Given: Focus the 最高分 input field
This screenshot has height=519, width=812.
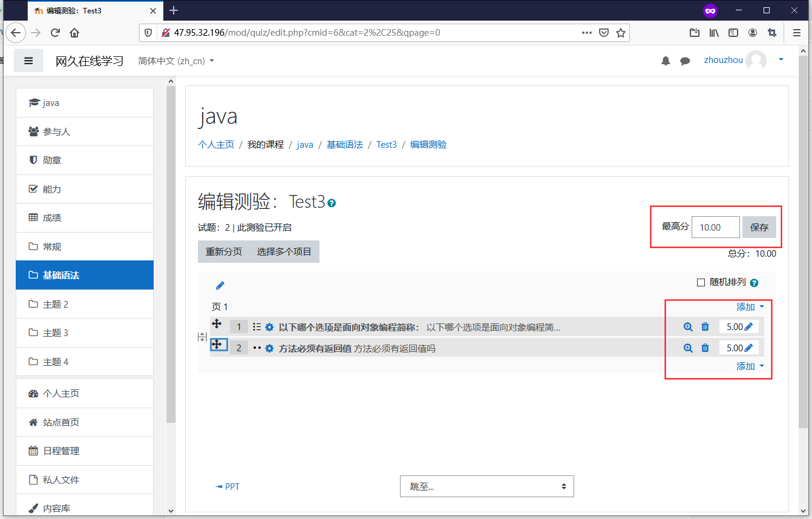Looking at the screenshot, I should point(716,227).
